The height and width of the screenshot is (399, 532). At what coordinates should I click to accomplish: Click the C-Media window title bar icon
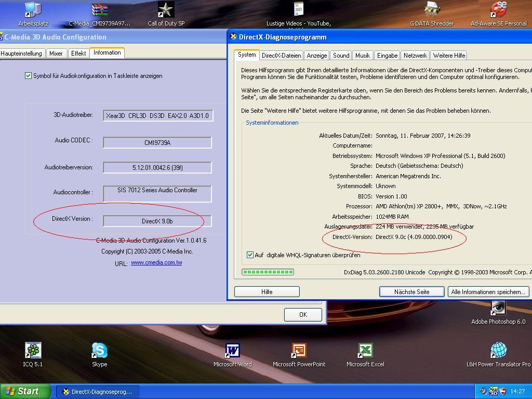pyautogui.click(x=1, y=37)
